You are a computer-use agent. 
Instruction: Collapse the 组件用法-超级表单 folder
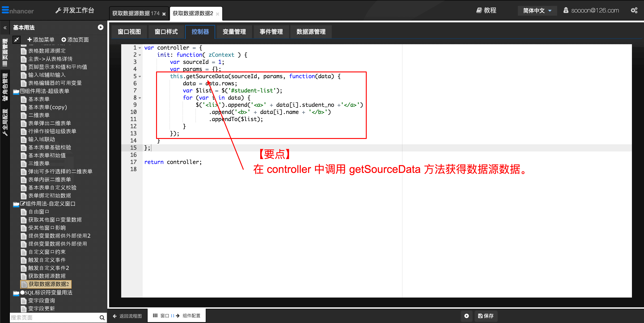pos(16,92)
